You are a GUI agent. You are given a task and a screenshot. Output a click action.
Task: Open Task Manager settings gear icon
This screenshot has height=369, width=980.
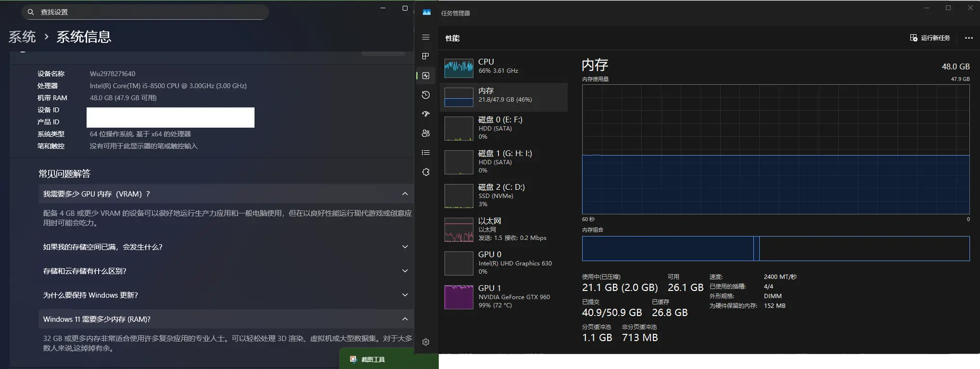pyautogui.click(x=426, y=342)
